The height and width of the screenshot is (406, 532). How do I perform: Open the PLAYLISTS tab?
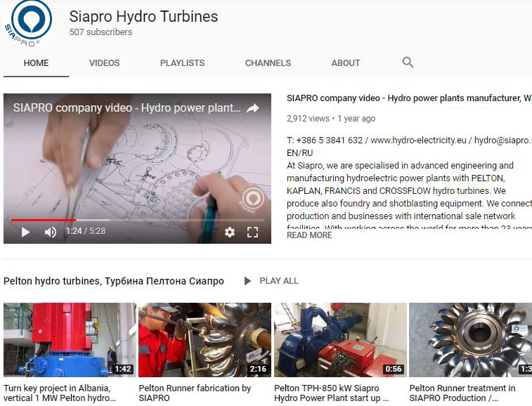pos(182,63)
